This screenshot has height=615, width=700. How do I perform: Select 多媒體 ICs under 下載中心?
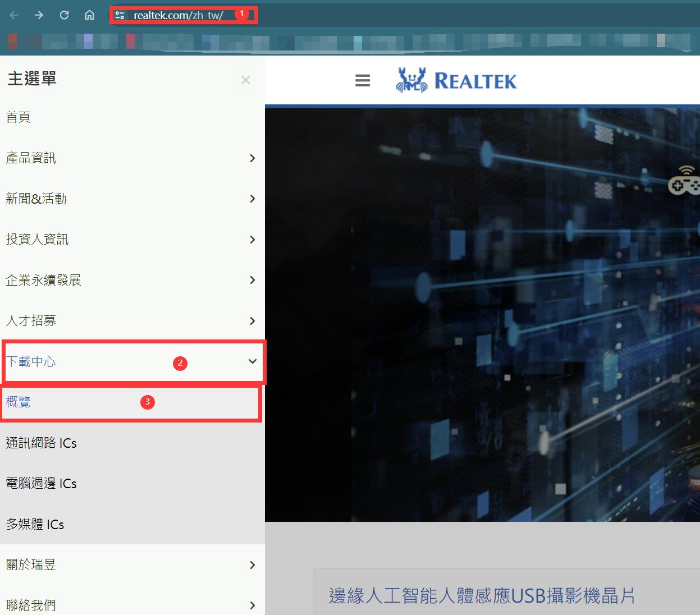(x=35, y=524)
